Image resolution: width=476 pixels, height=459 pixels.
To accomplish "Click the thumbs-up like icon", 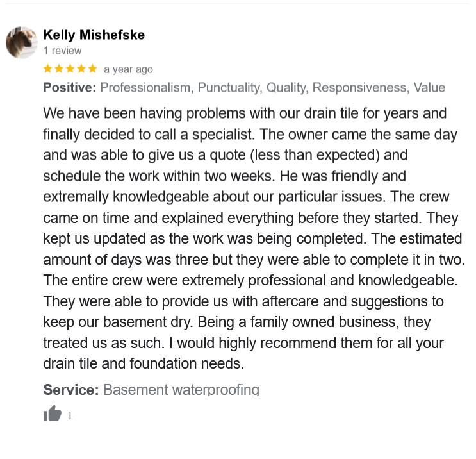I will pyautogui.click(x=53, y=414).
